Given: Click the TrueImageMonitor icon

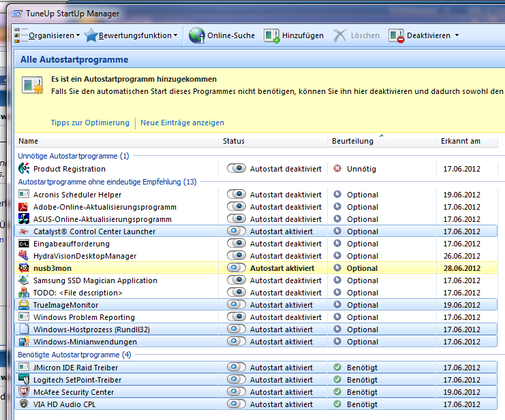Looking at the screenshot, I should 24,304.
